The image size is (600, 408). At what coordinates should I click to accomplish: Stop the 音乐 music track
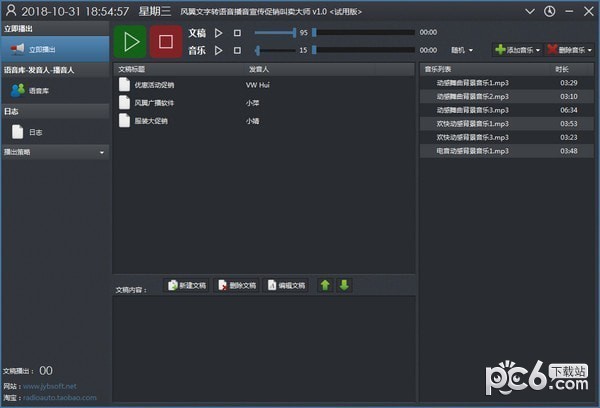[237, 49]
